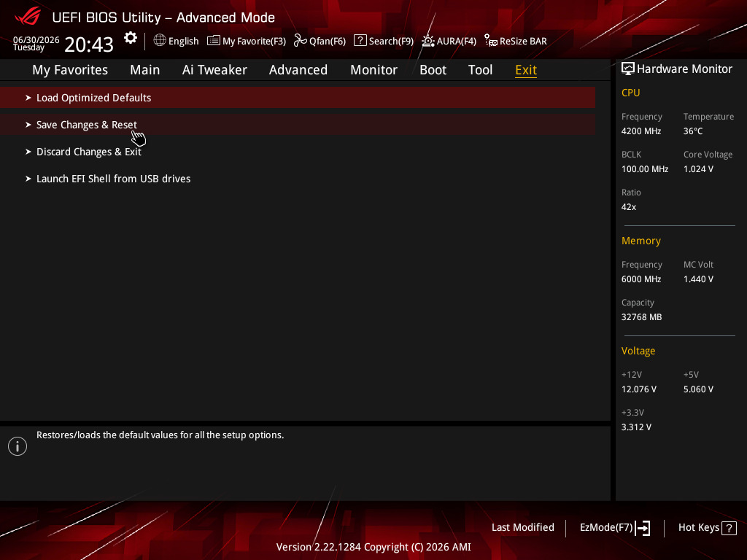
Task: Click +3.3V value 3.312 V
Action: click(636, 427)
